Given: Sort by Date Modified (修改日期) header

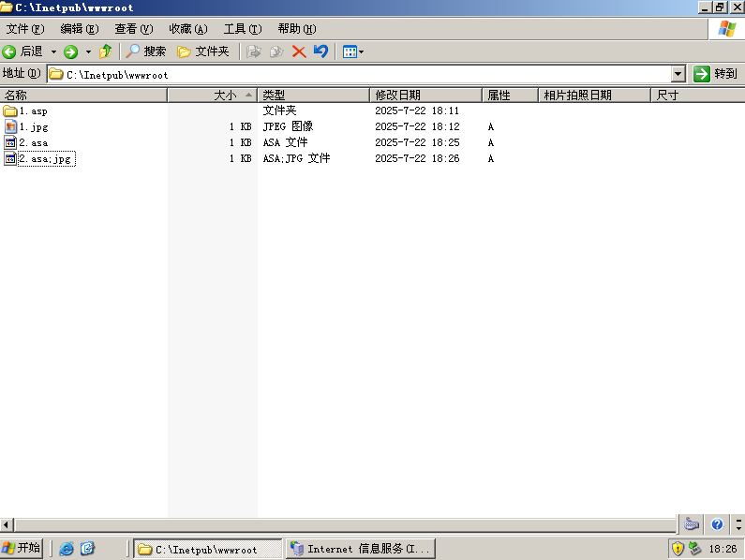Looking at the screenshot, I should [425, 95].
